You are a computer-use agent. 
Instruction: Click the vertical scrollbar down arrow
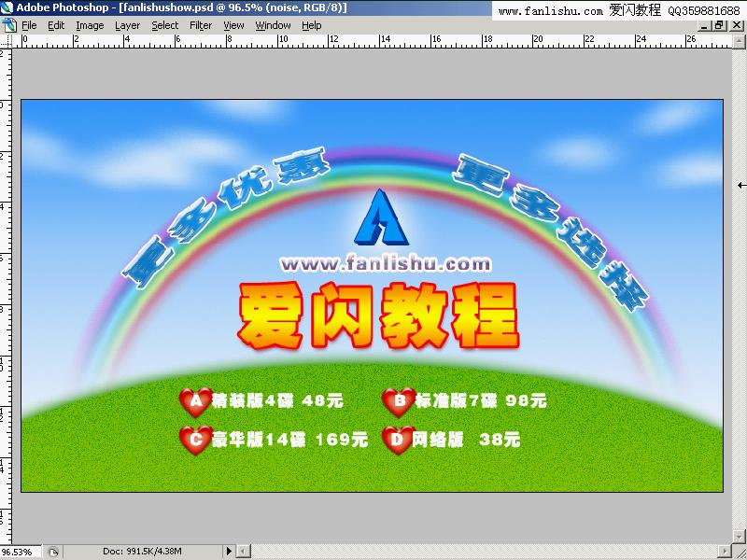point(740,536)
